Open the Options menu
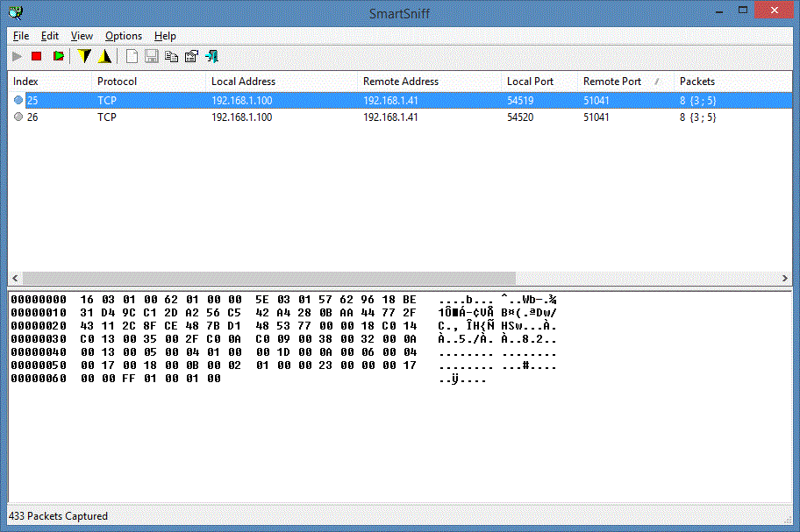This screenshot has height=532, width=800. 124,36
